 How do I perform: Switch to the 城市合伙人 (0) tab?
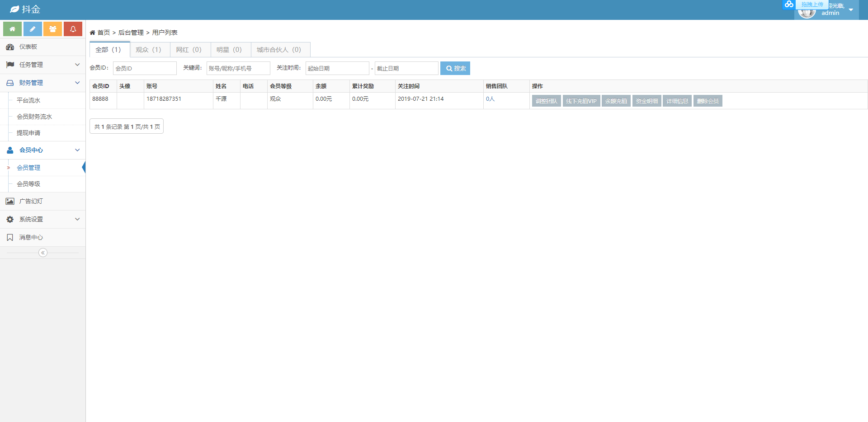pyautogui.click(x=279, y=50)
